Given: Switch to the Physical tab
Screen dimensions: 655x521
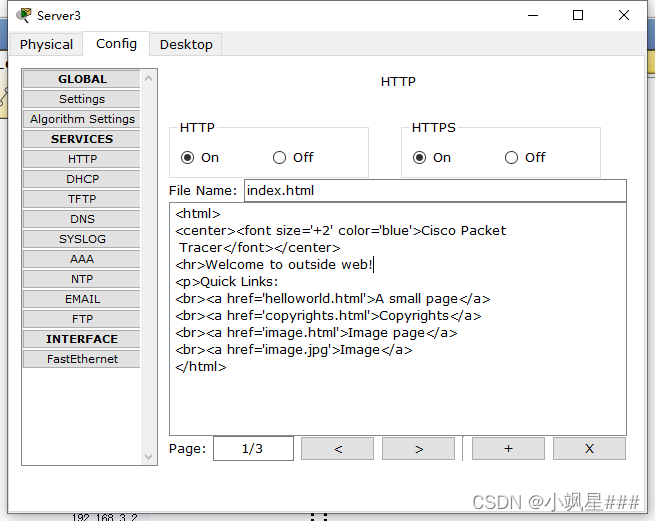Looking at the screenshot, I should (46, 44).
